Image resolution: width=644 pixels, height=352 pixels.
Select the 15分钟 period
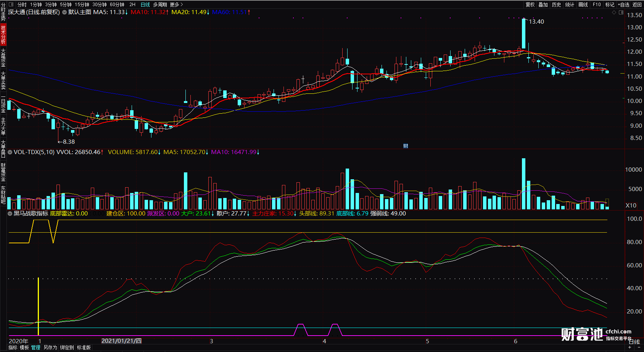click(x=82, y=5)
